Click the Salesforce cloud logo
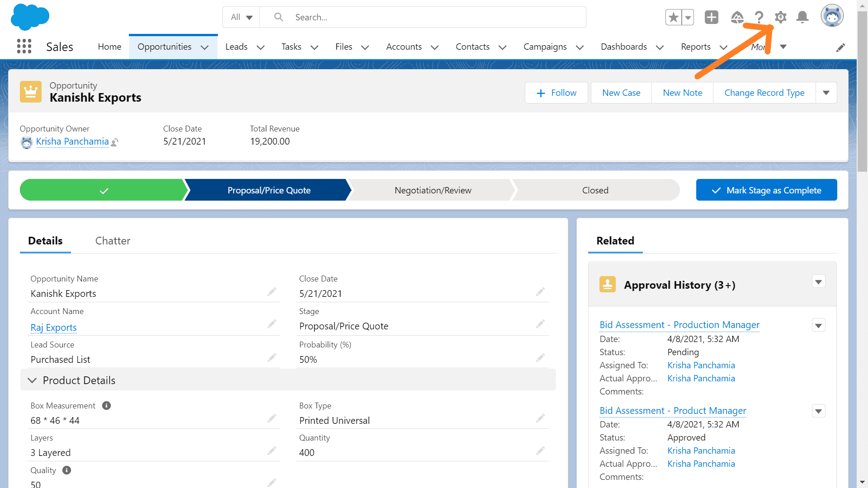868x488 pixels. 30,17
